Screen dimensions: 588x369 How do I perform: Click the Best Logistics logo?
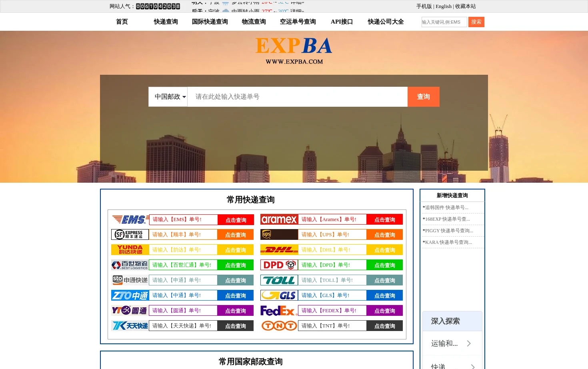coord(130,265)
